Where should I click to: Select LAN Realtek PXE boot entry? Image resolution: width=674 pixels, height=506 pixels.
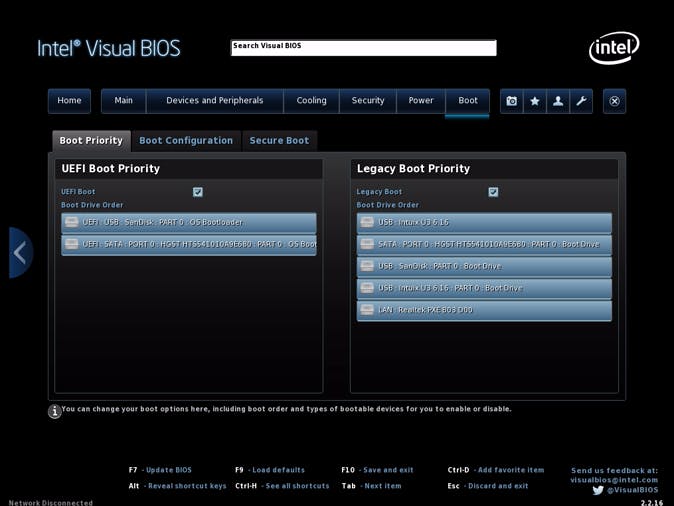484,310
